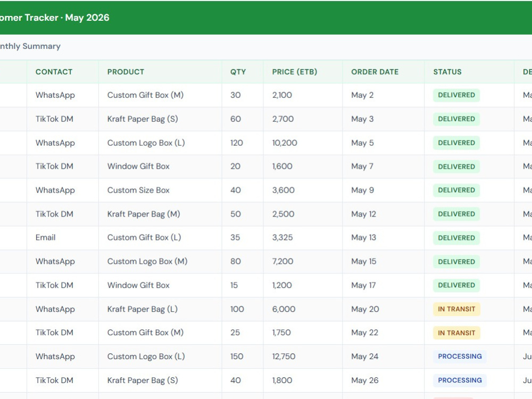Click the Tracker May 2026 header title
Viewport: 532px width, 399px height.
[55, 18]
